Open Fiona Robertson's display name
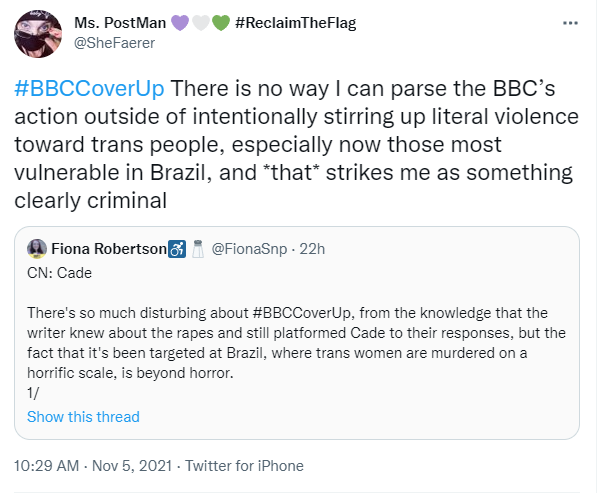599x493 pixels. pyautogui.click(x=109, y=249)
